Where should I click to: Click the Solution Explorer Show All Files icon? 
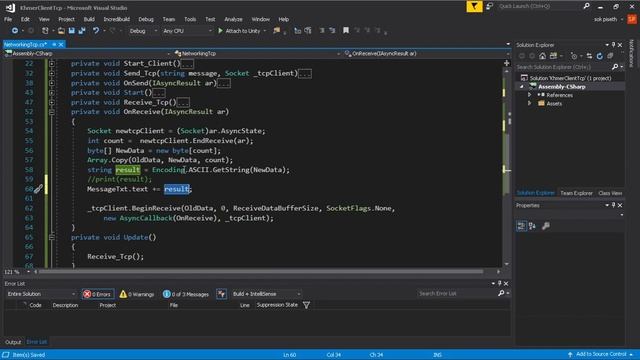tap(610, 56)
